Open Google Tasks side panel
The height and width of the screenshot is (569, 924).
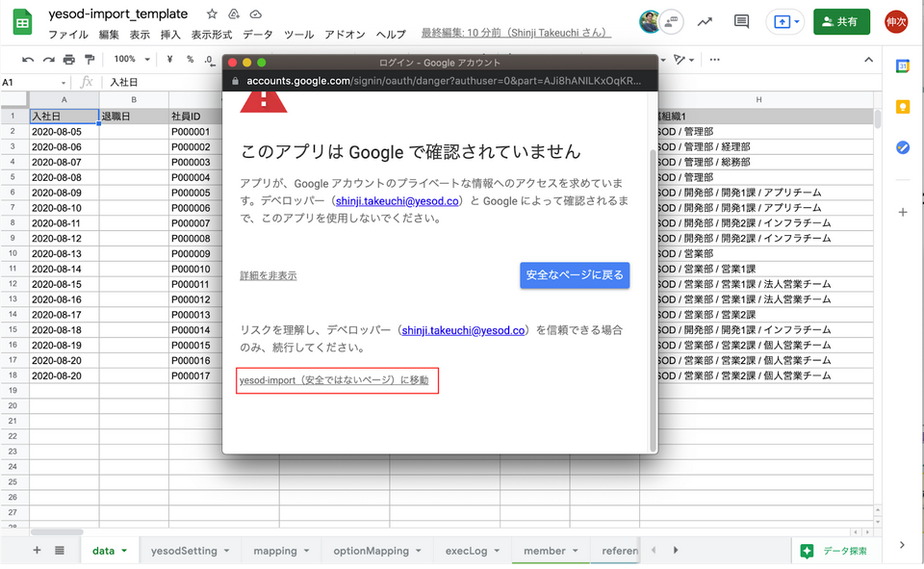click(902, 147)
